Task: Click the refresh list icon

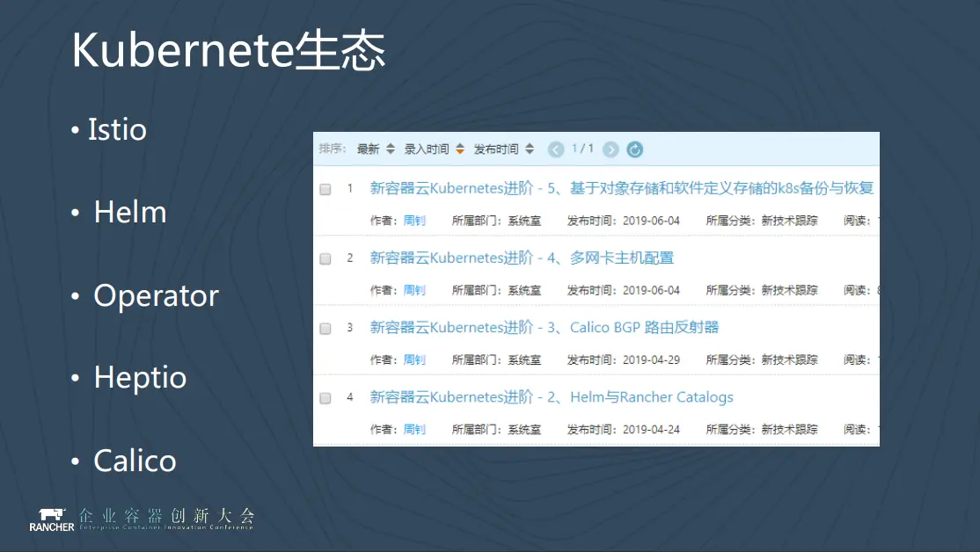Action: click(634, 149)
